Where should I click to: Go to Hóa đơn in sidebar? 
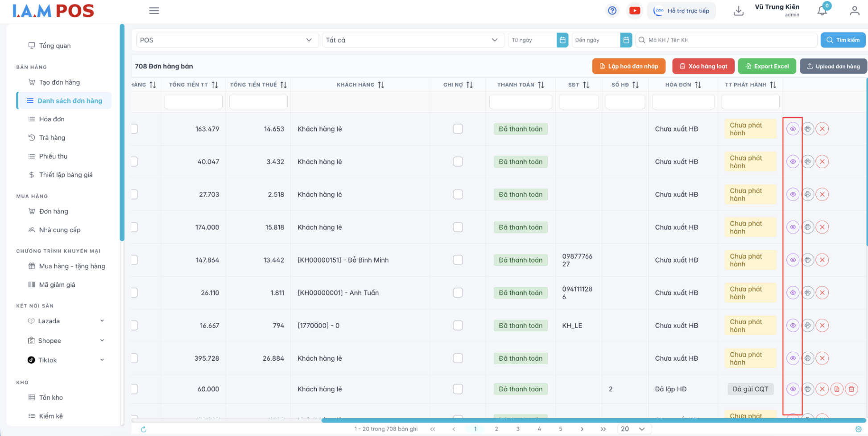[x=52, y=119]
